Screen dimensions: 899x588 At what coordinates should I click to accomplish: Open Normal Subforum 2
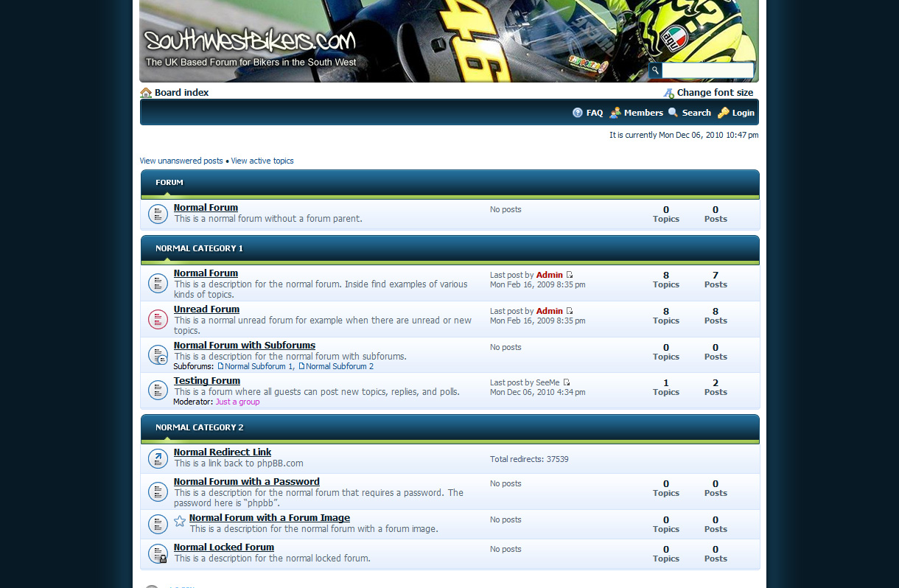point(339,366)
